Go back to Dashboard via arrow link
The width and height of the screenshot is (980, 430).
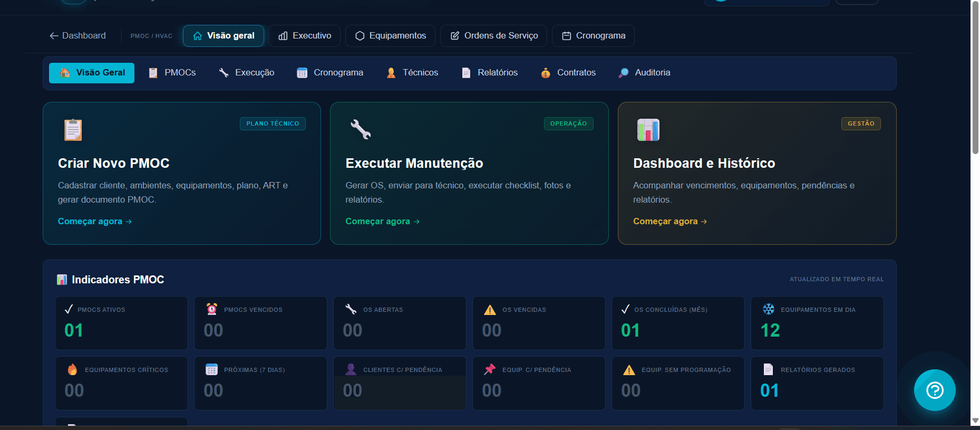tap(77, 36)
